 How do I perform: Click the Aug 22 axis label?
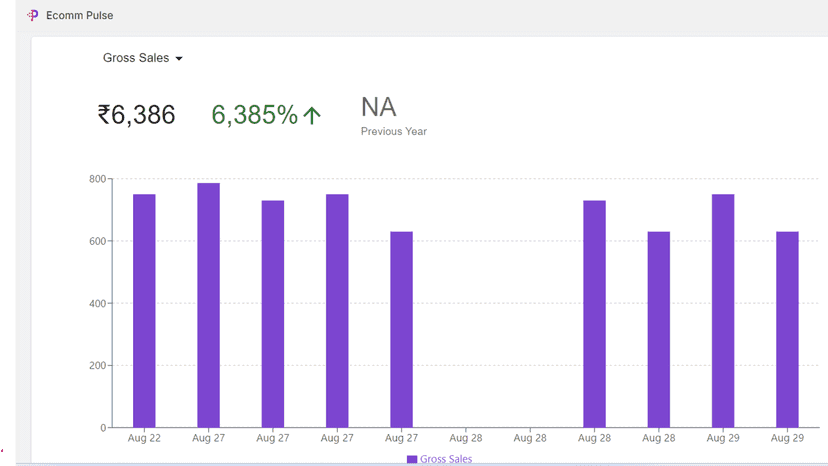144,438
